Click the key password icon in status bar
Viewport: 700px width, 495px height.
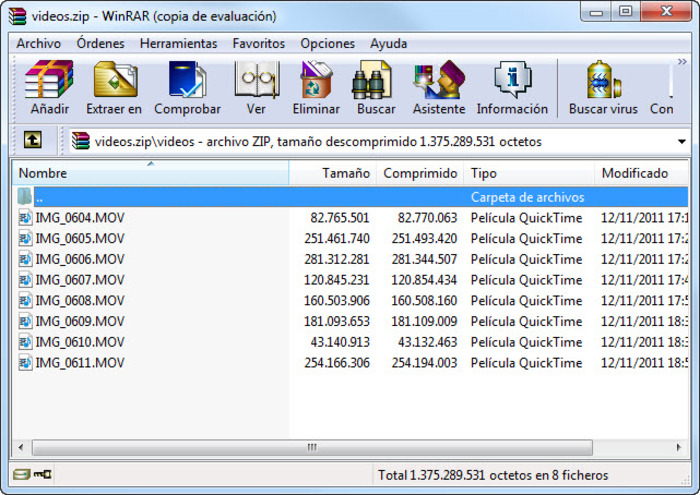pyautogui.click(x=44, y=475)
